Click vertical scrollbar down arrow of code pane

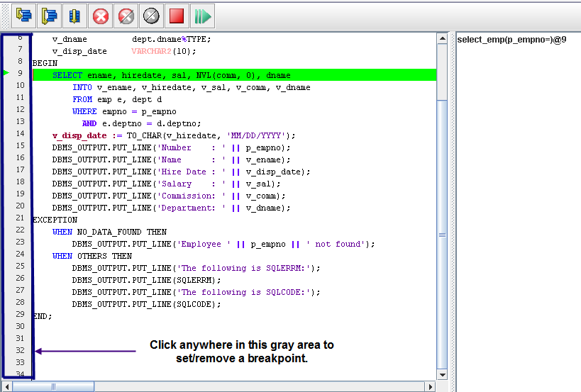click(x=443, y=374)
